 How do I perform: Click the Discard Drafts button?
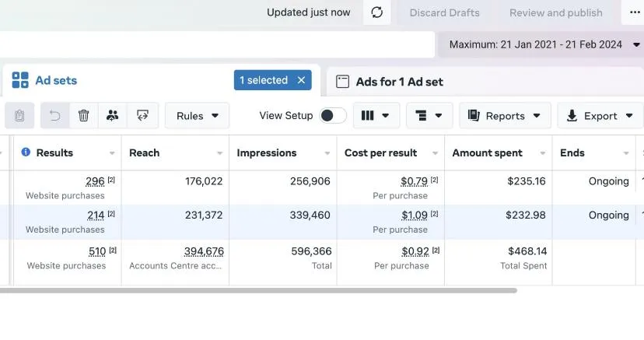[444, 12]
